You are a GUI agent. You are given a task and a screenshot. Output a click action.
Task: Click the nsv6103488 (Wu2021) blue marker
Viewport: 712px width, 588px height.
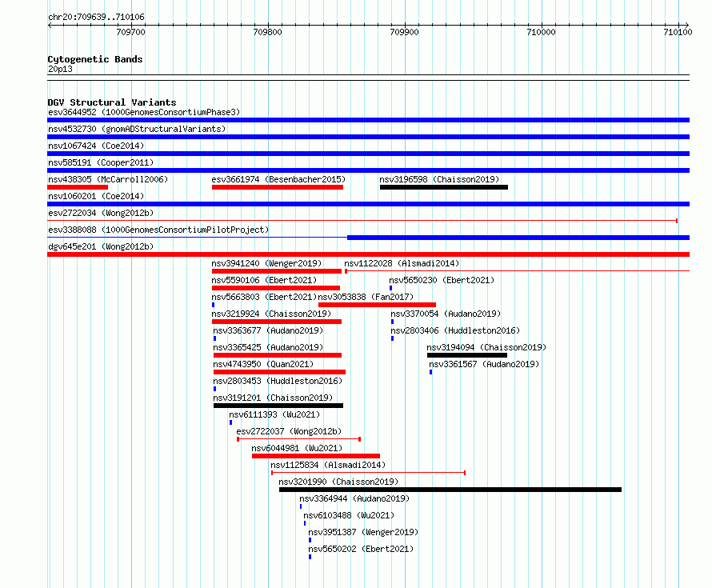pyautogui.click(x=305, y=523)
